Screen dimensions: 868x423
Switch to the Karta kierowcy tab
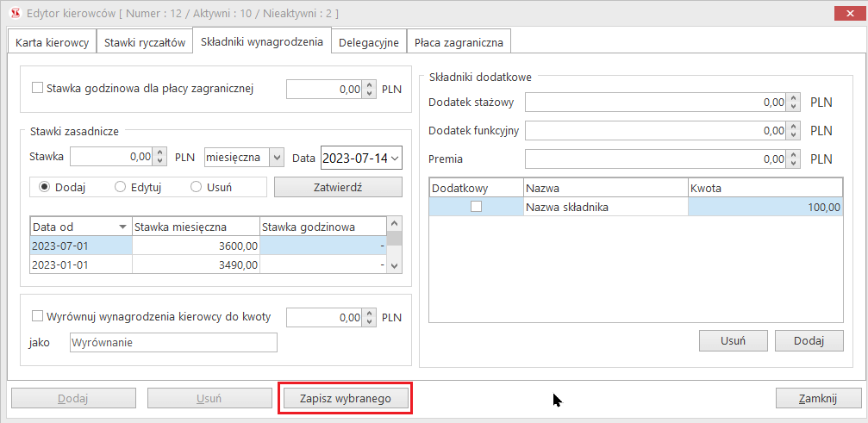coord(52,42)
